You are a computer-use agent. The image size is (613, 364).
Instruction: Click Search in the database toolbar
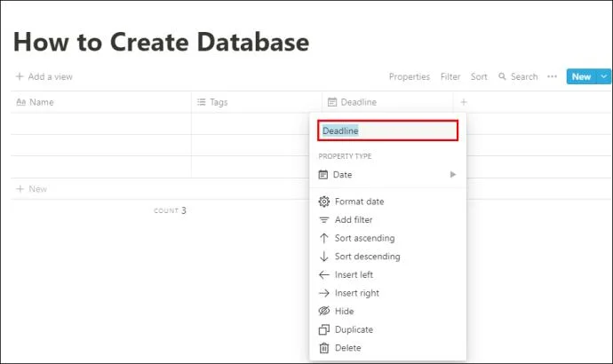pos(518,77)
